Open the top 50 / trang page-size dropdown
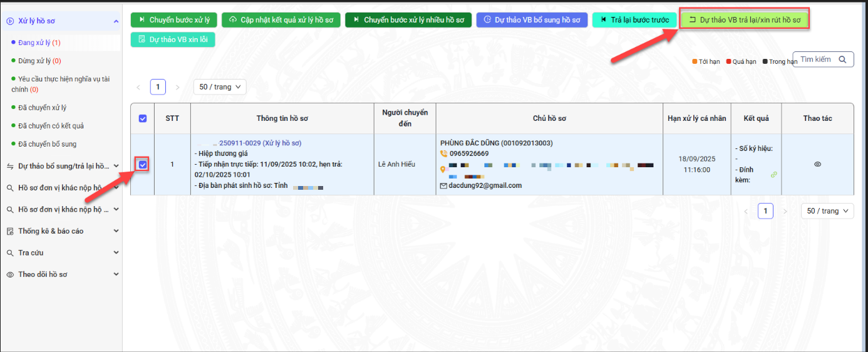 tap(219, 87)
